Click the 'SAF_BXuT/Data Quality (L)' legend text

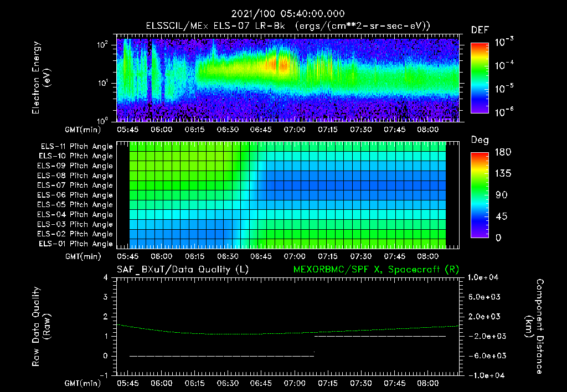183,270
